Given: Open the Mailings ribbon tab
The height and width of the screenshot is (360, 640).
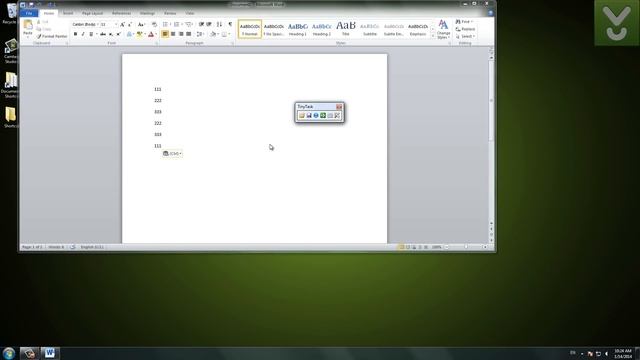Looking at the screenshot, I should (x=147, y=13).
